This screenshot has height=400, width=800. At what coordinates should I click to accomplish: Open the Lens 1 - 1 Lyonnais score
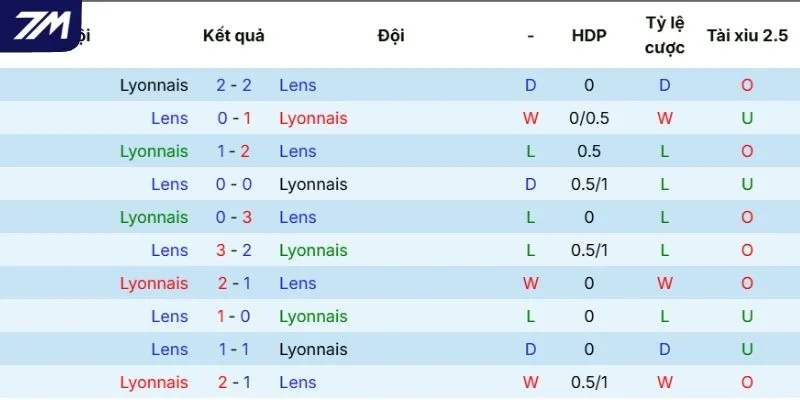pos(234,349)
